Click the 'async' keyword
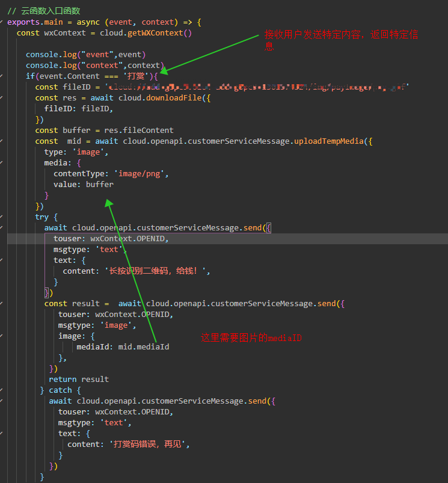The width and height of the screenshot is (448, 483). coord(88,22)
